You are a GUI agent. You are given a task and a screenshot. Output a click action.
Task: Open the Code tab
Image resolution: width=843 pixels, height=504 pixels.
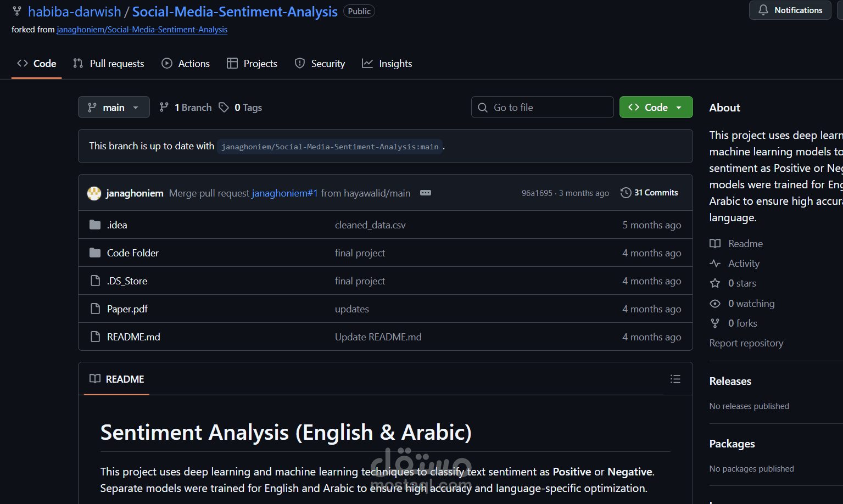pos(36,64)
